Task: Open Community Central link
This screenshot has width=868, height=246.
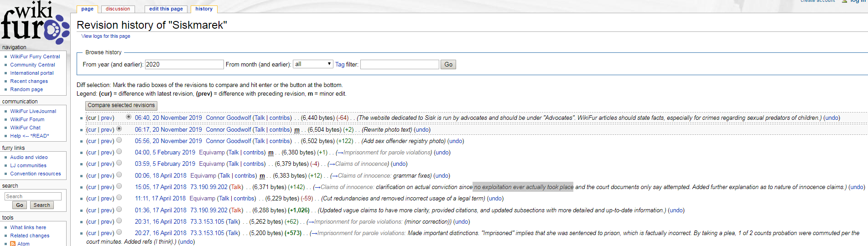Action: point(32,65)
